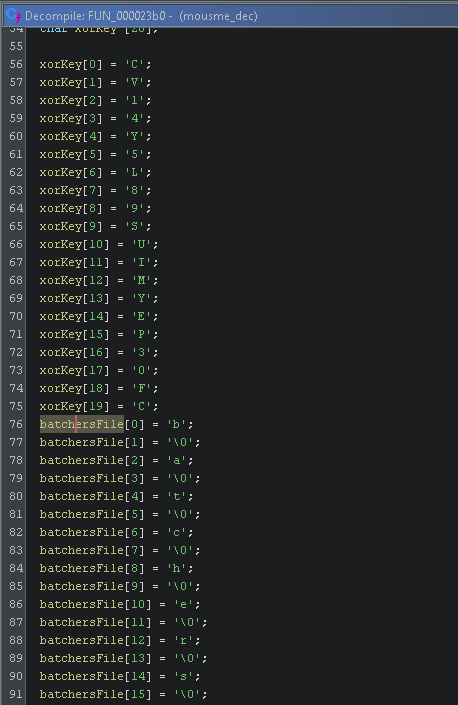Click xorKey[19] on line 75
Viewport: 458px width, 705px height.
[x=74, y=406]
